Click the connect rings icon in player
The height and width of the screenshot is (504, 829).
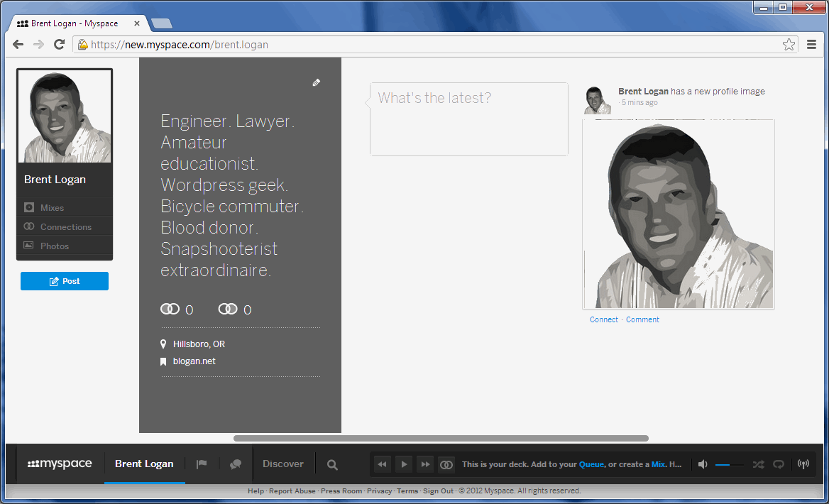tap(446, 464)
